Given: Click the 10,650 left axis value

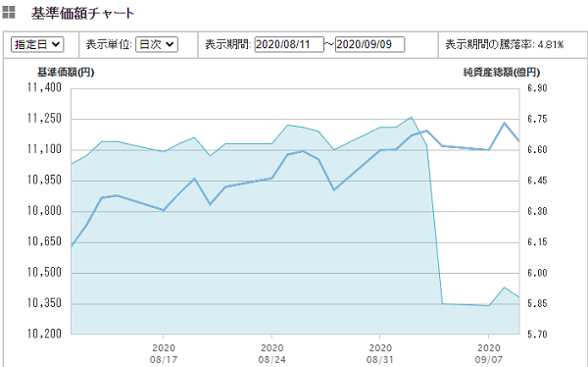Looking at the screenshot, I should [44, 241].
